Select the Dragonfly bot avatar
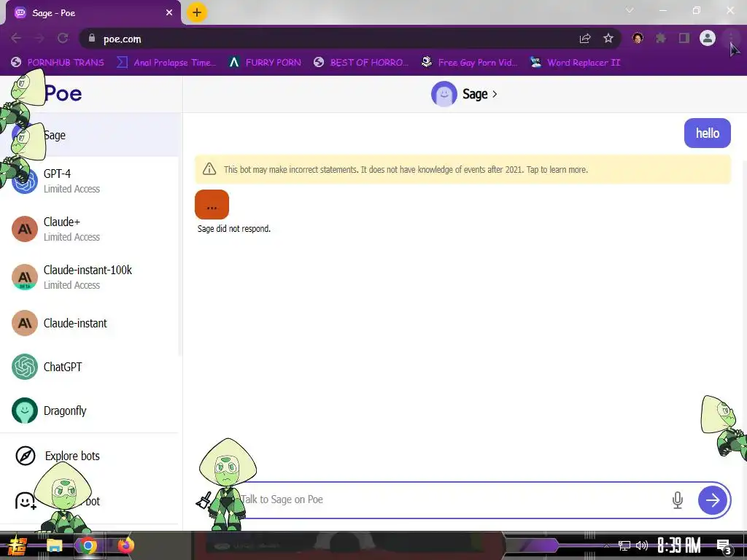 [25, 411]
